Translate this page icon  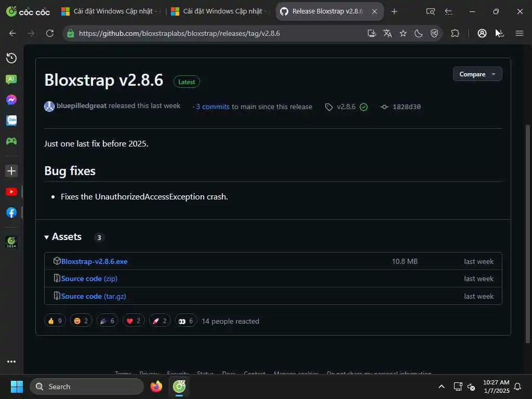click(388, 33)
